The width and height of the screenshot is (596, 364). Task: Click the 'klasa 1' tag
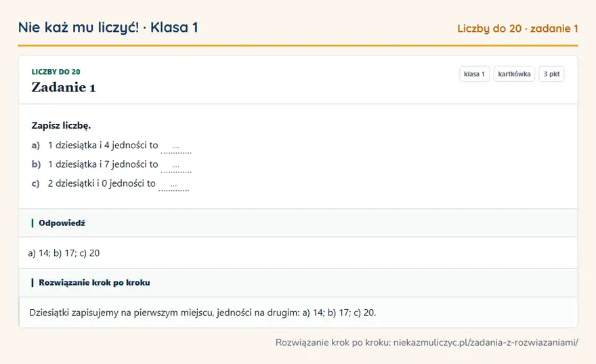point(474,74)
